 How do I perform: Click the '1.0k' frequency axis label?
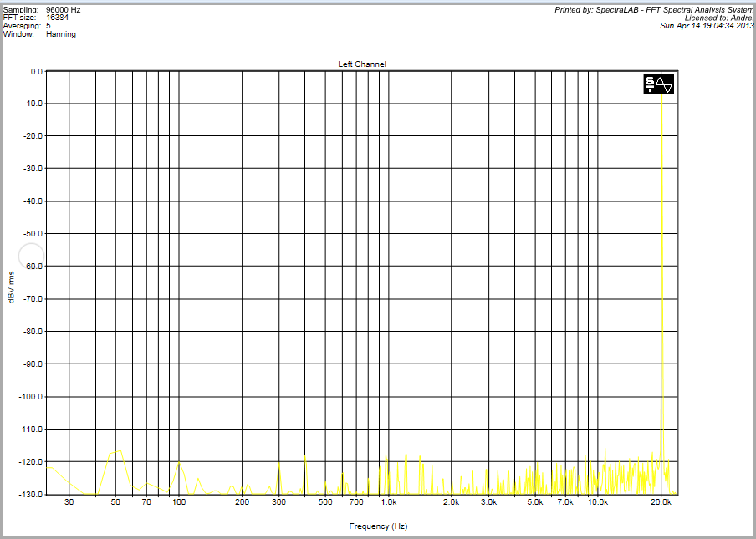pyautogui.click(x=389, y=502)
